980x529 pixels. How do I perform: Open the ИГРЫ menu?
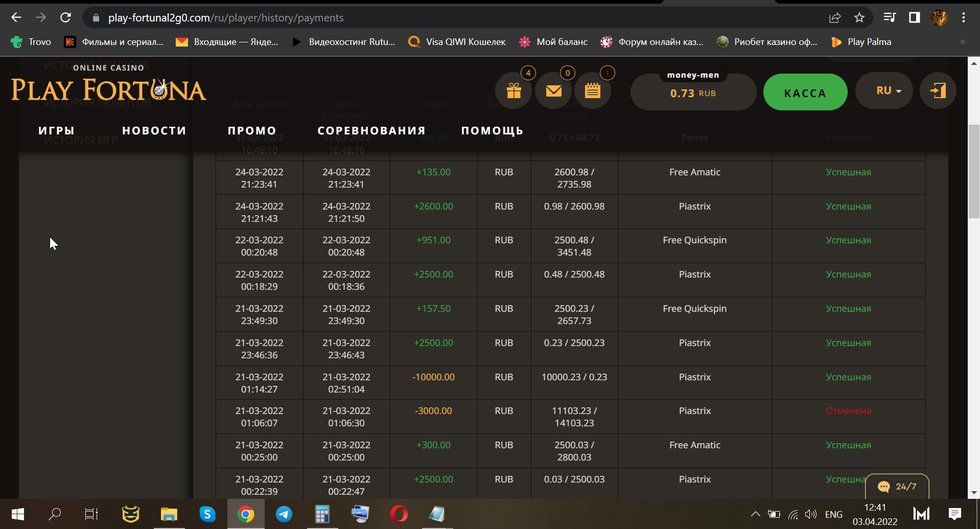click(57, 131)
